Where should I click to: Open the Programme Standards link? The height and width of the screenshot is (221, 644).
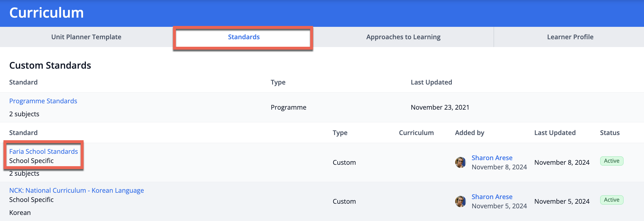[43, 101]
